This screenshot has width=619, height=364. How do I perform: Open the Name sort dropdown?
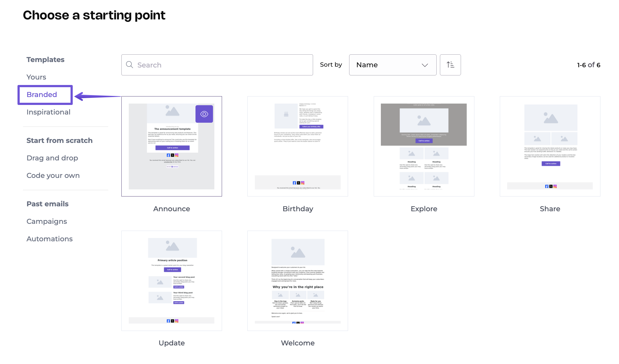tap(393, 65)
